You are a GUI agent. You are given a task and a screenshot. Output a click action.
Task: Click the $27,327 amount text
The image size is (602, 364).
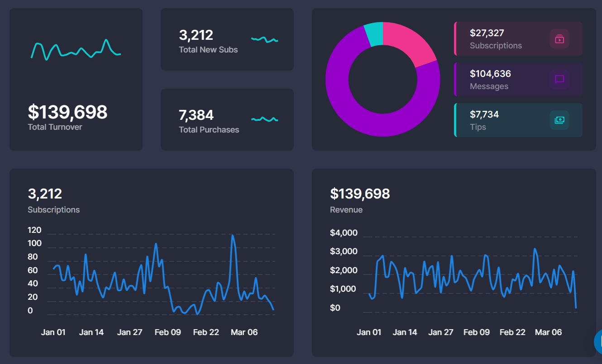tap(487, 33)
